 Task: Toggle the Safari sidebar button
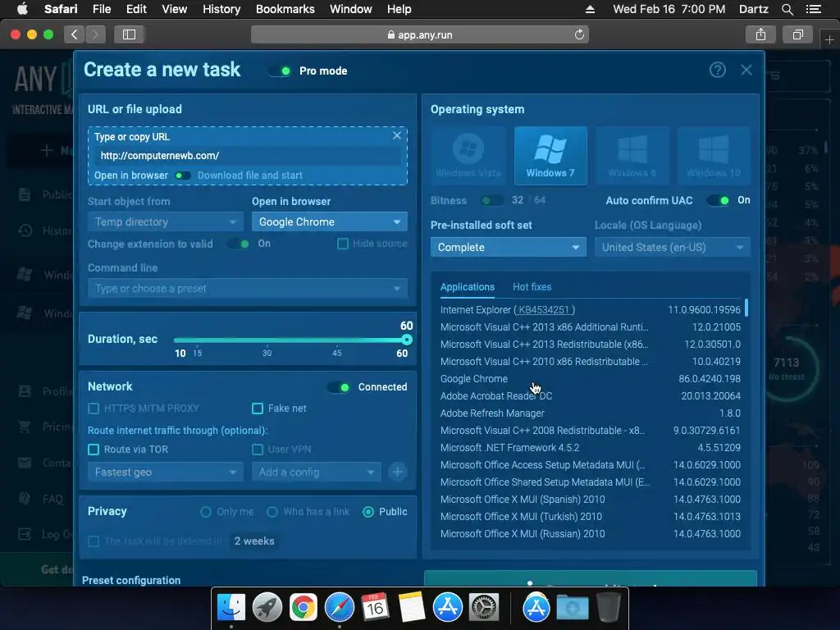pyautogui.click(x=129, y=34)
